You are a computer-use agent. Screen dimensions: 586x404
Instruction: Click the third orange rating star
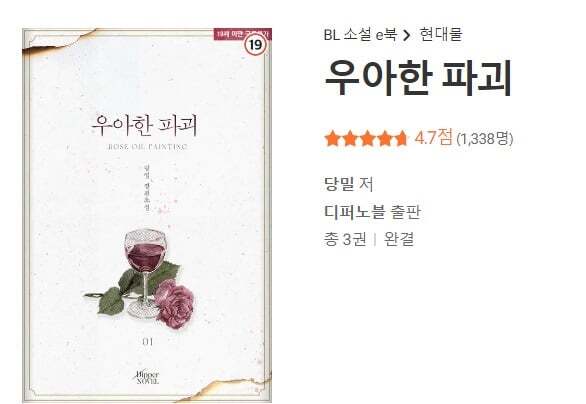coord(367,138)
